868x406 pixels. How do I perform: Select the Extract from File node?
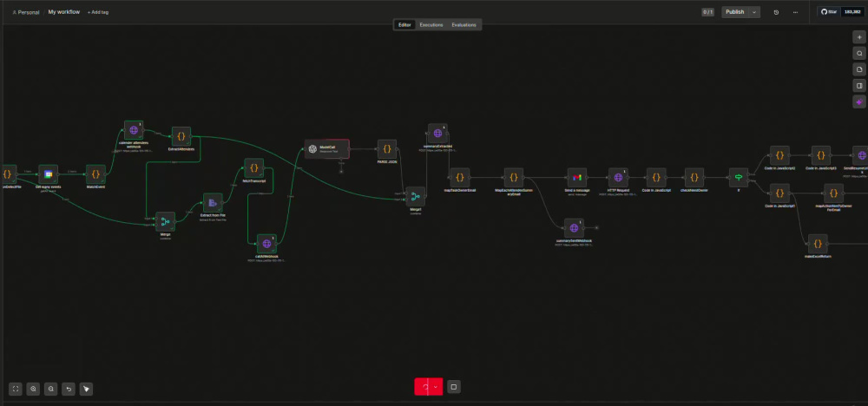click(x=213, y=203)
